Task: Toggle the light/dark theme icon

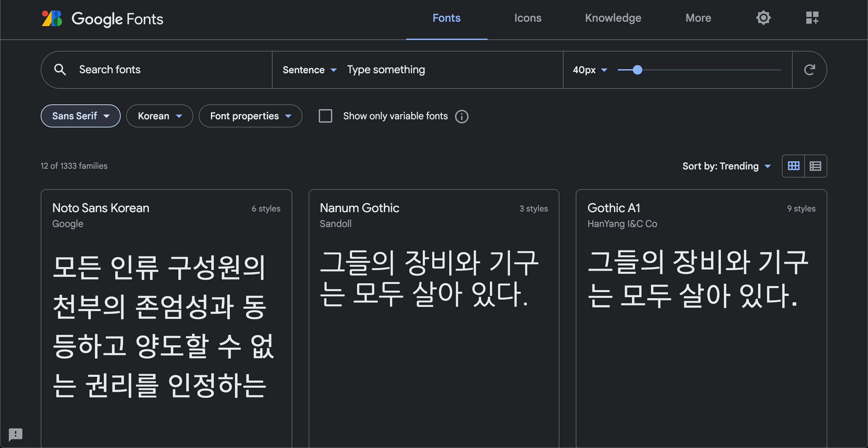Action: click(763, 18)
